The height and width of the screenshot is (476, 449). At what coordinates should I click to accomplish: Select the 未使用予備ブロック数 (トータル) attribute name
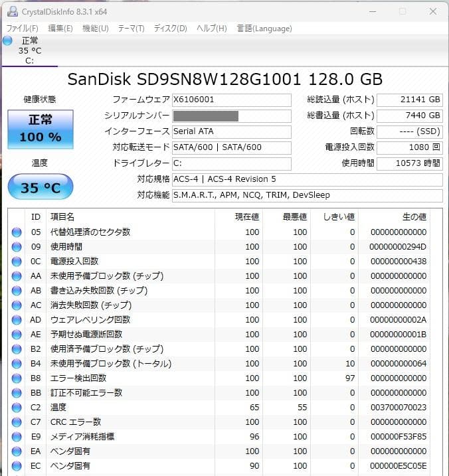[x=111, y=364]
